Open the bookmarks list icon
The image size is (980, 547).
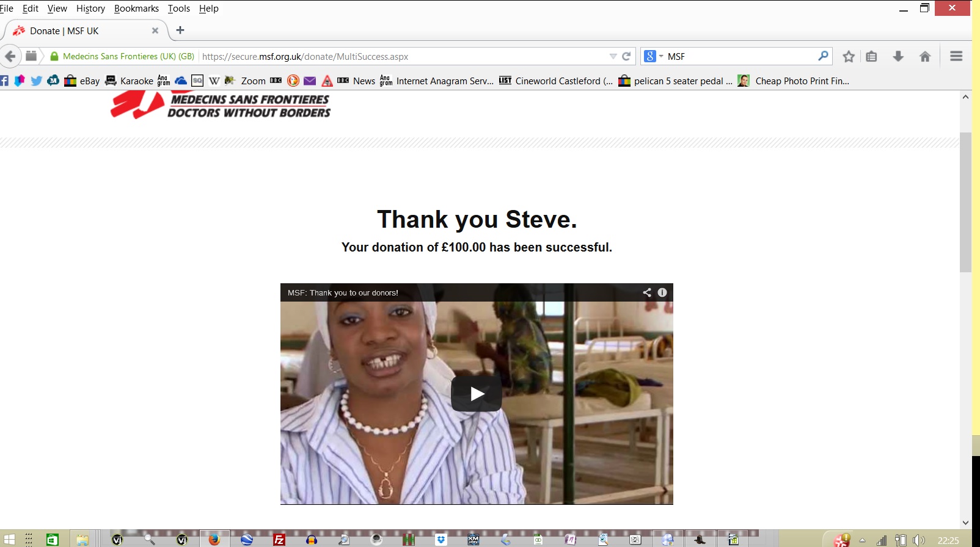[x=871, y=57]
